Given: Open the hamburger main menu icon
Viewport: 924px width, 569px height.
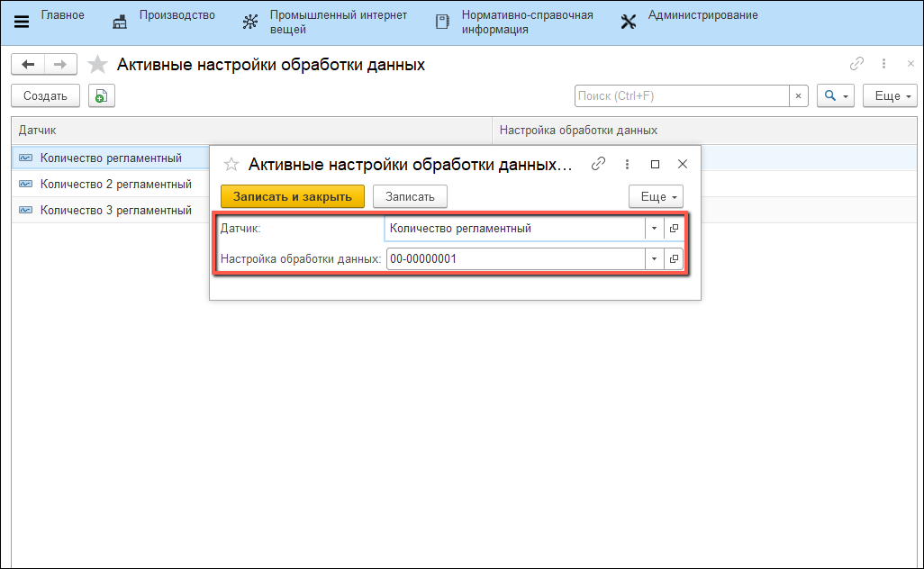Looking at the screenshot, I should point(22,22).
